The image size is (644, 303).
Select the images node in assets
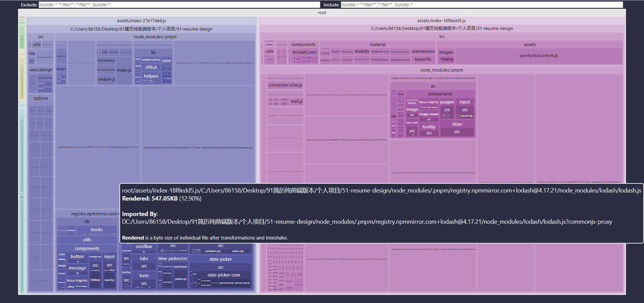tap(446, 52)
